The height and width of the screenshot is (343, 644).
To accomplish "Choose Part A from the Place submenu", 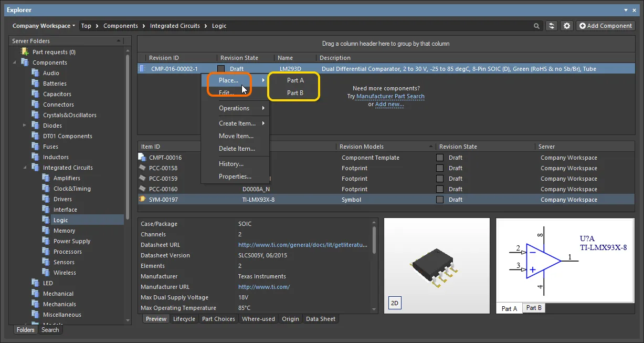I will click(x=295, y=80).
